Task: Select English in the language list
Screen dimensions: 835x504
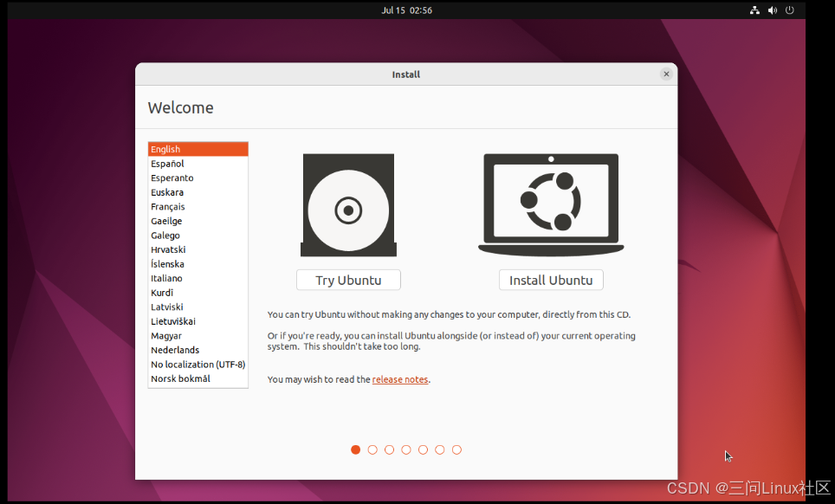Action: [x=198, y=149]
